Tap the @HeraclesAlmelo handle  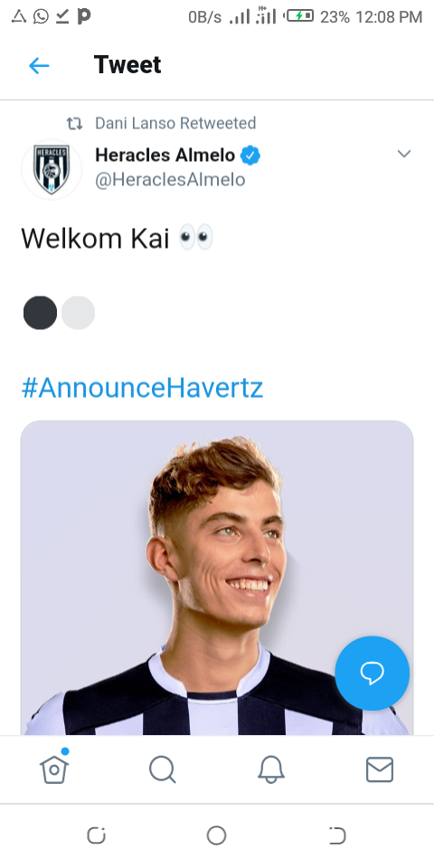[x=170, y=180]
